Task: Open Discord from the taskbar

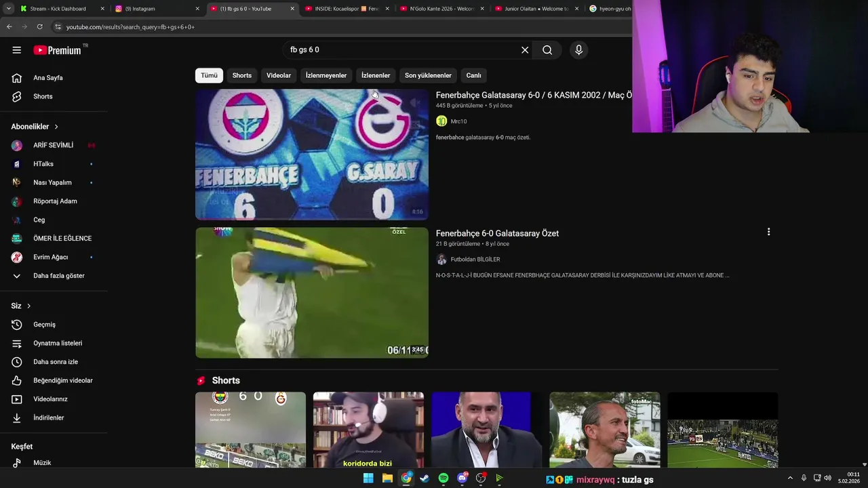Action: [x=462, y=479]
